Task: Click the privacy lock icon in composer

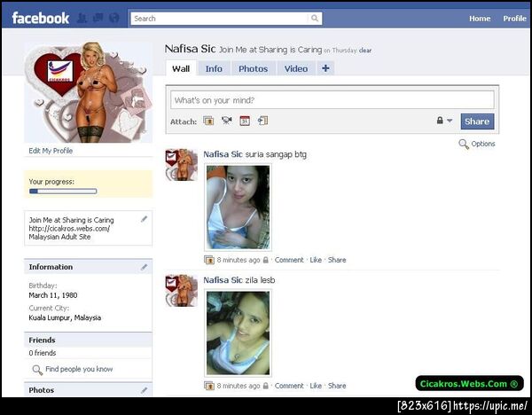Action: pyautogui.click(x=440, y=121)
